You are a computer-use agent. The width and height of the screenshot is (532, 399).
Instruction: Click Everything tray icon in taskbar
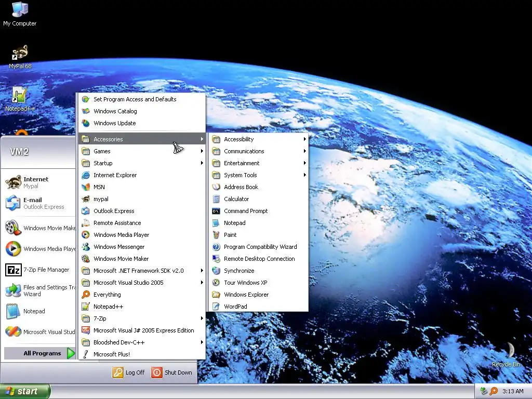(494, 391)
